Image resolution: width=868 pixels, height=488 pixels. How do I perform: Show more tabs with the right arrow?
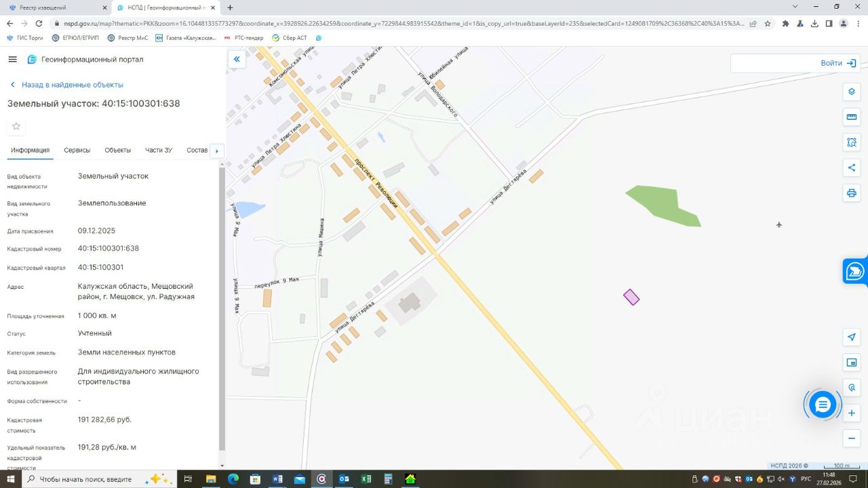(217, 150)
